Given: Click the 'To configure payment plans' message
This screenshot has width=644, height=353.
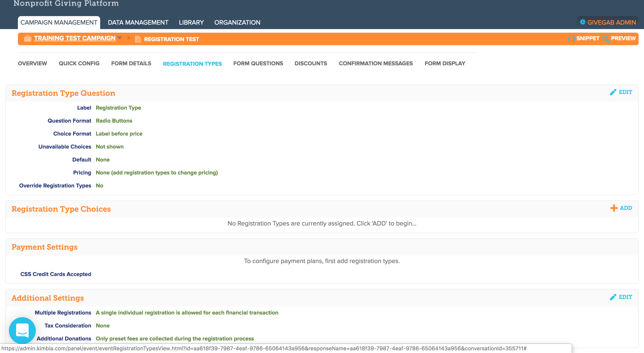Looking at the screenshot, I should coord(322,261).
